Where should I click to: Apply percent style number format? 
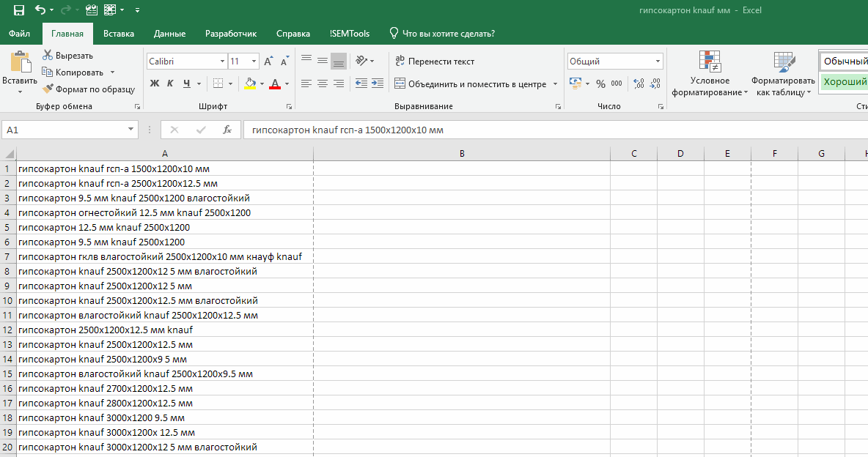coord(600,83)
